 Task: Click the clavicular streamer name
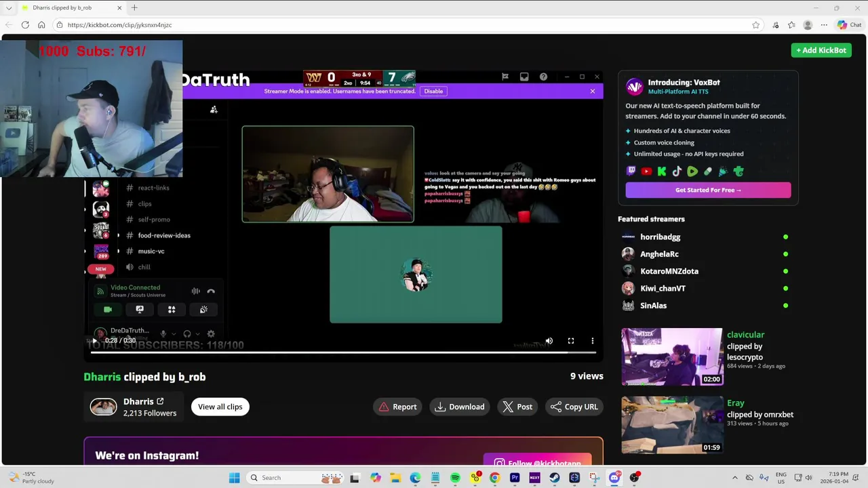745,335
